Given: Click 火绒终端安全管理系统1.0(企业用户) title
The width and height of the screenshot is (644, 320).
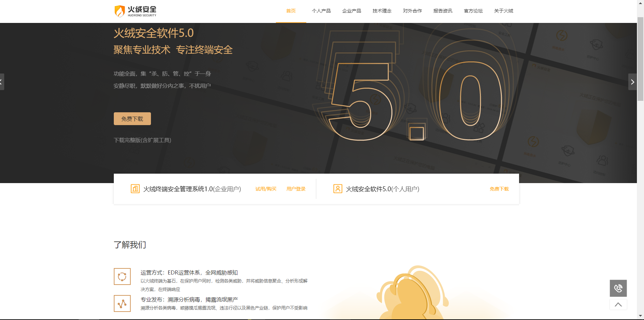Looking at the screenshot, I should tap(192, 189).
